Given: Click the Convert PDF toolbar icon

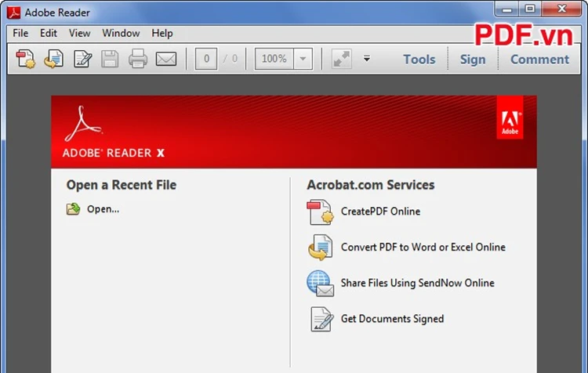Looking at the screenshot, I should (53, 60).
